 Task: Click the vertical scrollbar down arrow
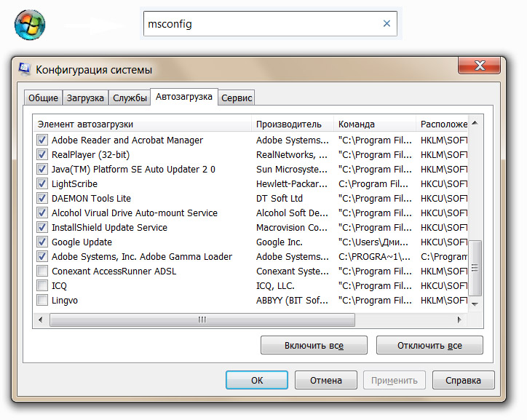pyautogui.click(x=475, y=304)
